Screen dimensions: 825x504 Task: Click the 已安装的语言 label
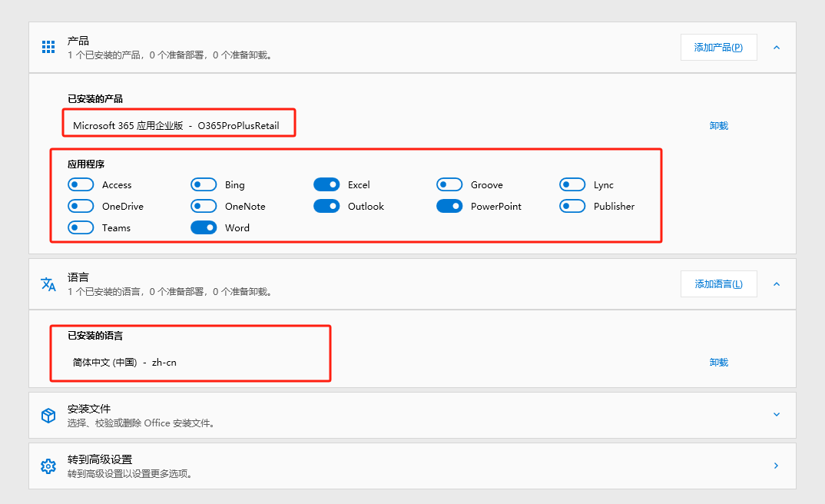(95, 336)
